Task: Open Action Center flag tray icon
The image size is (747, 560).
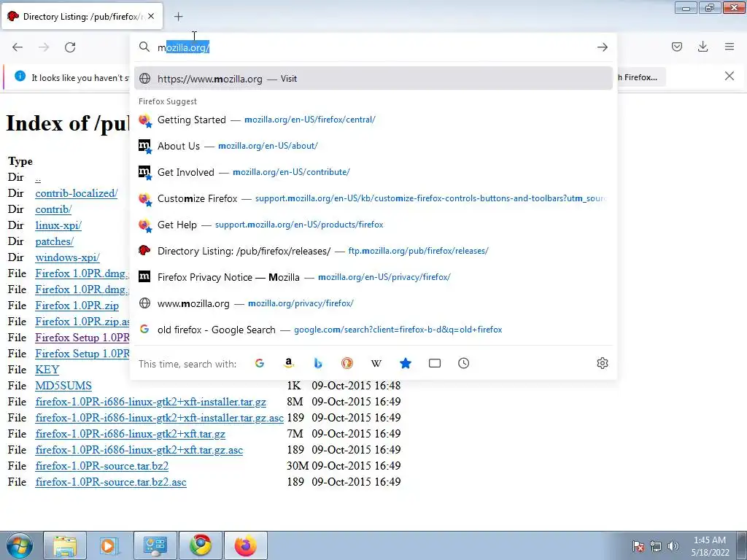Action: [x=638, y=546]
